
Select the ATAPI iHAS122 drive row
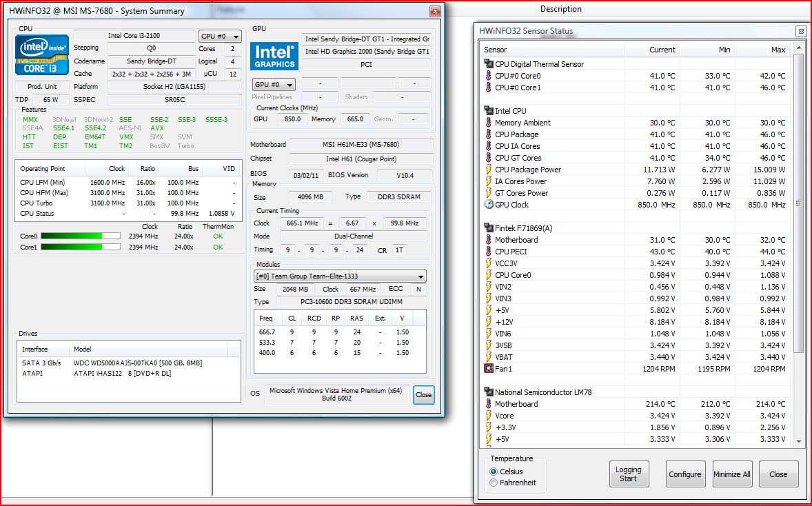coord(129,374)
